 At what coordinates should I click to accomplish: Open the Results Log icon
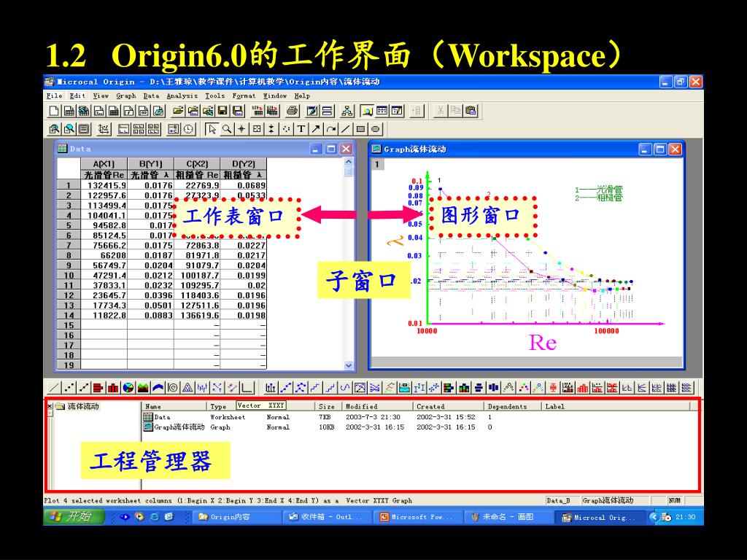click(x=382, y=111)
